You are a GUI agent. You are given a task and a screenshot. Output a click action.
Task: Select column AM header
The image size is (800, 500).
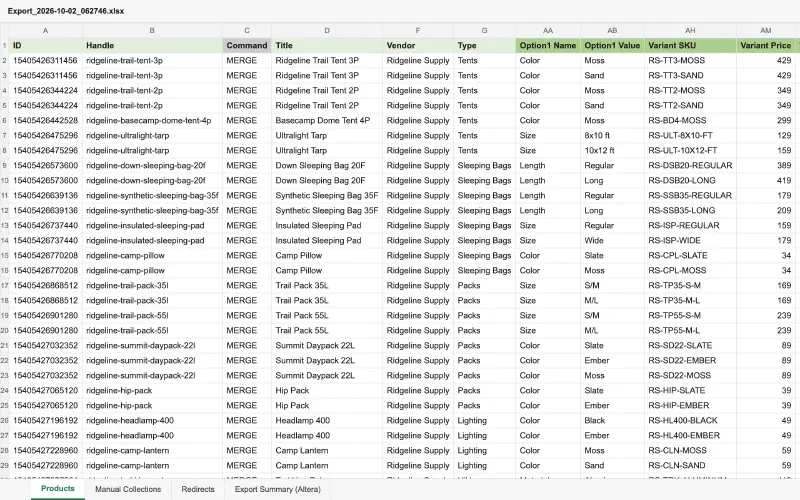click(765, 31)
